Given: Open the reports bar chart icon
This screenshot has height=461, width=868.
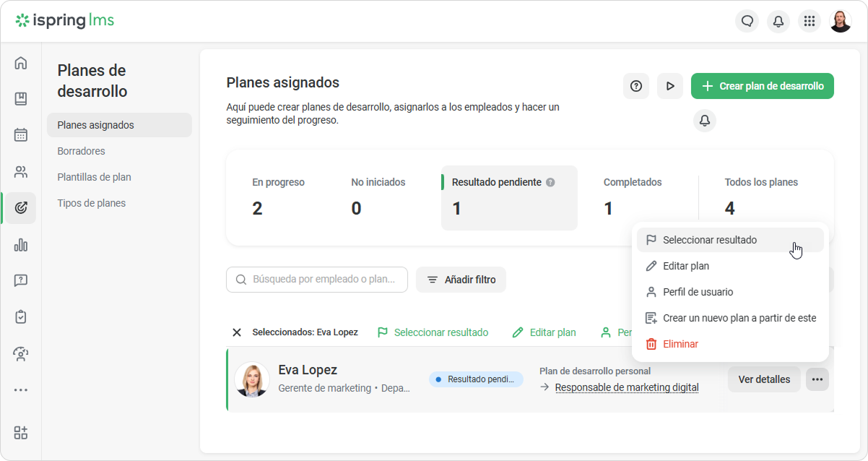Looking at the screenshot, I should point(21,245).
